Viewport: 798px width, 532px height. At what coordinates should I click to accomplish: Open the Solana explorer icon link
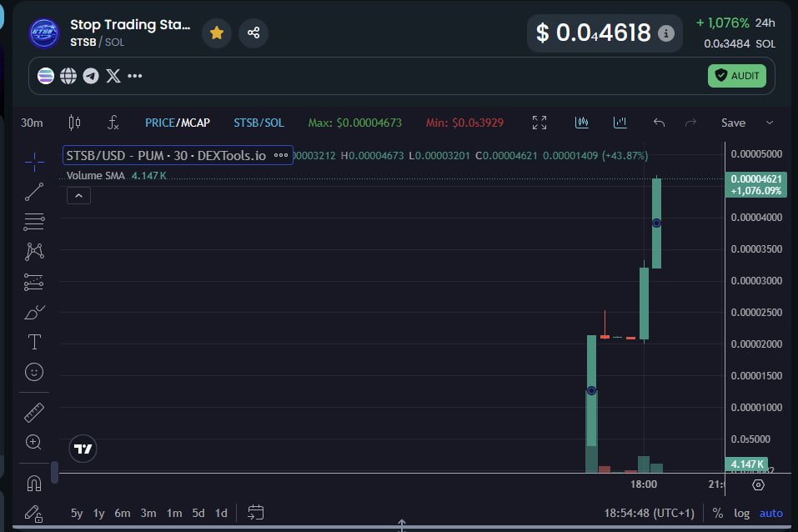pos(46,76)
